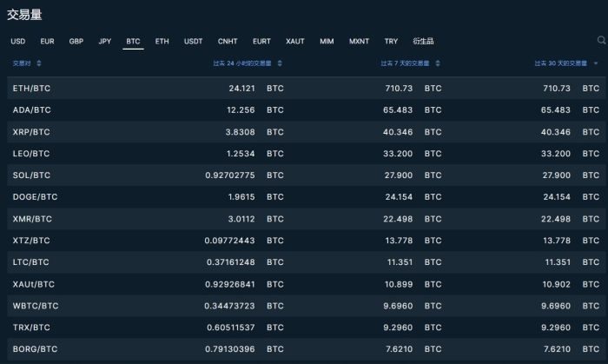
Task: Open the ETH/BTC trading pair
Action: [31, 89]
